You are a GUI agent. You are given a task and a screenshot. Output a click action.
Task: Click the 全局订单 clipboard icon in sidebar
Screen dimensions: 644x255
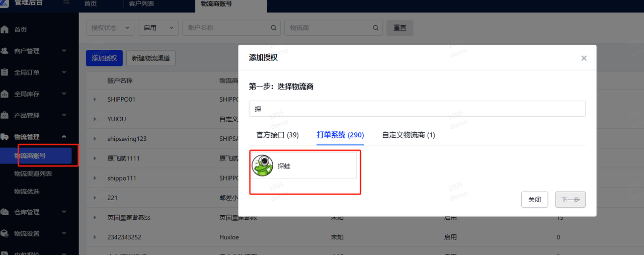click(x=5, y=72)
